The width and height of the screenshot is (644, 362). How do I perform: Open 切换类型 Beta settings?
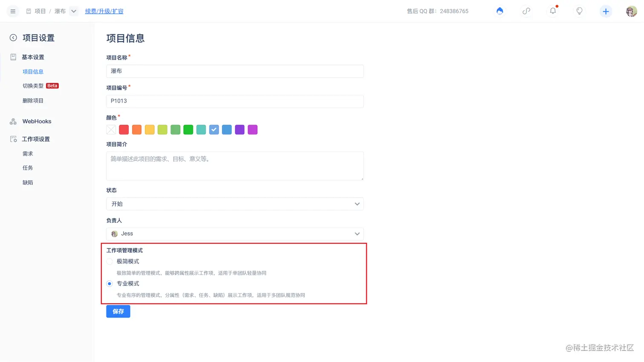(x=40, y=86)
